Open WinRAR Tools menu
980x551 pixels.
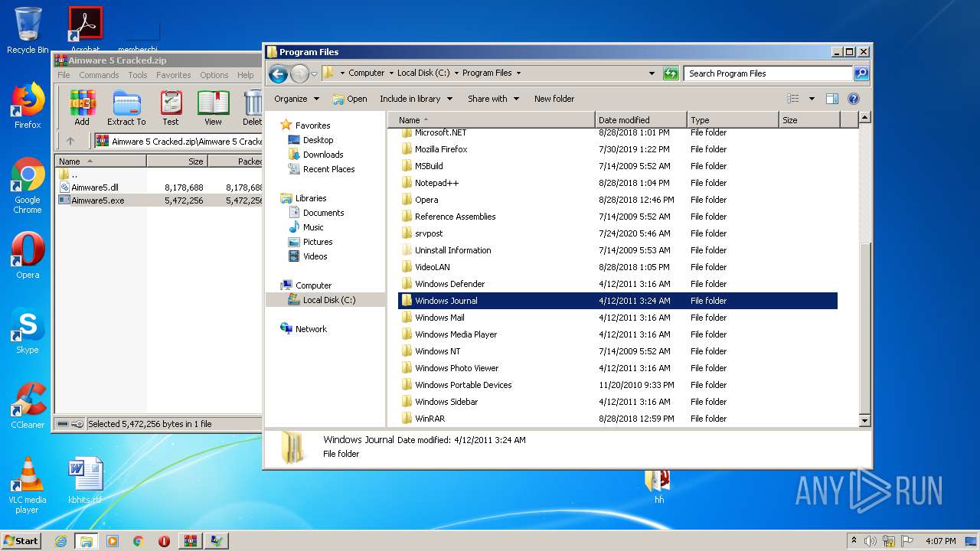(138, 75)
